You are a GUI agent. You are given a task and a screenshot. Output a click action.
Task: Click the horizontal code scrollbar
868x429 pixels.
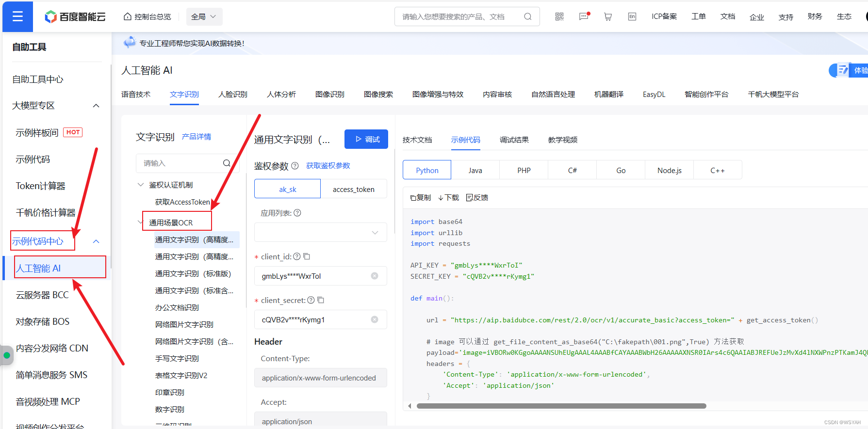click(x=561, y=406)
